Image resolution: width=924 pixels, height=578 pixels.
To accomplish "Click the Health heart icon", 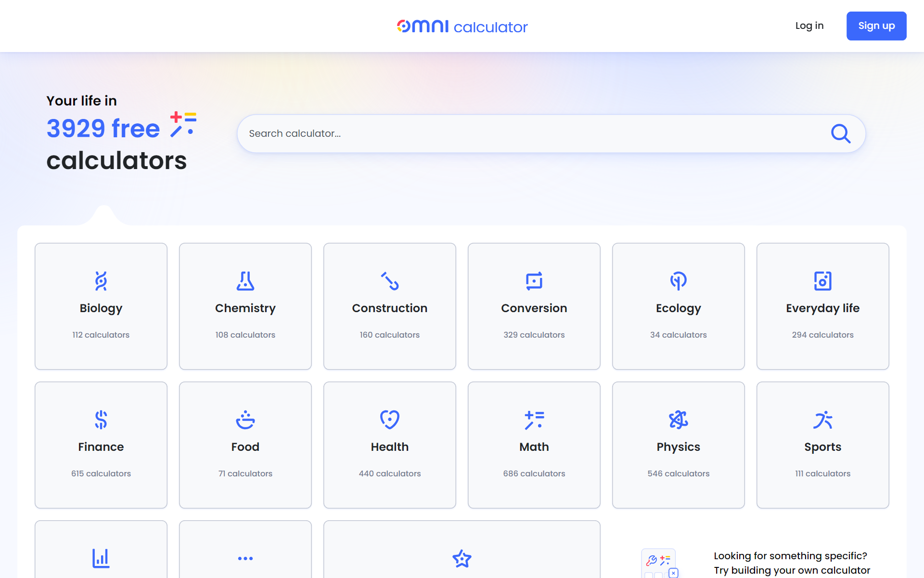I will 390,420.
